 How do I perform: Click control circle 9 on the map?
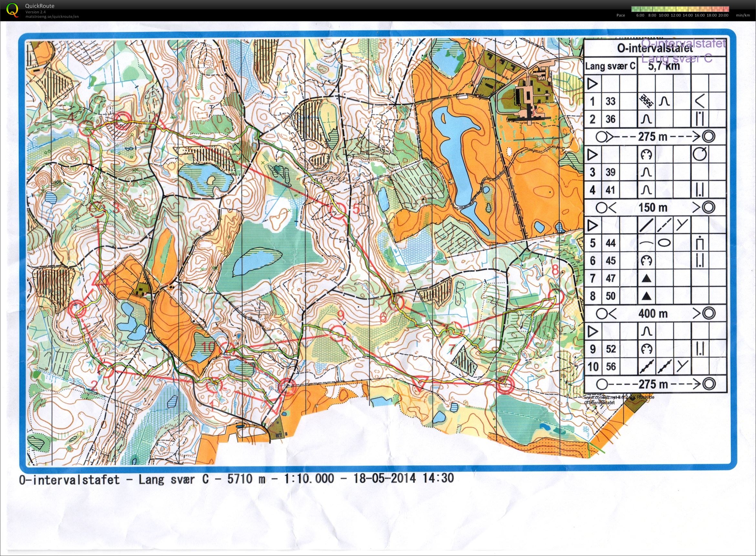pyautogui.click(x=337, y=333)
